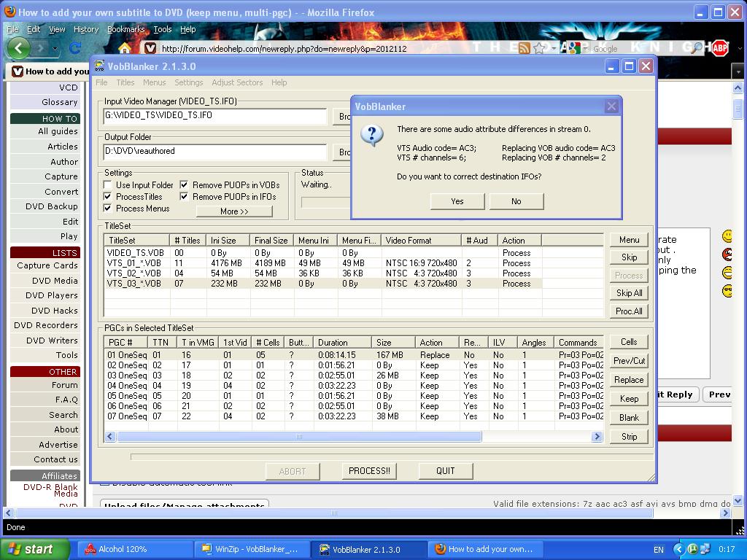747x560 pixels.
Task: Toggle Use Input Folder checkbox
Action: click(108, 184)
